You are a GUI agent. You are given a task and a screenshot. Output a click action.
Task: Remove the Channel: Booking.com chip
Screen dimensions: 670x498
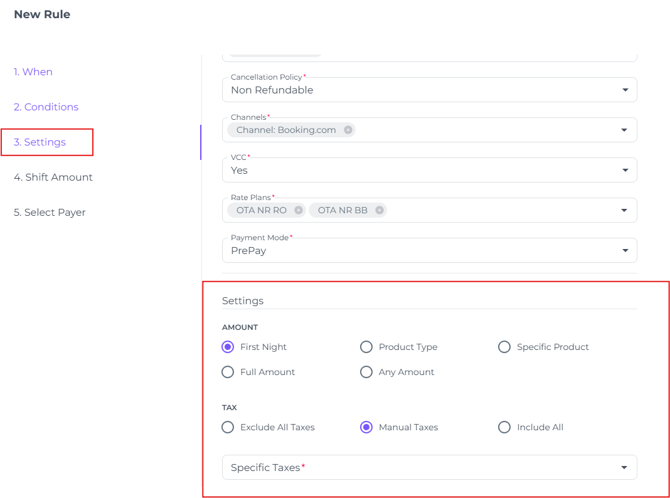coord(348,130)
